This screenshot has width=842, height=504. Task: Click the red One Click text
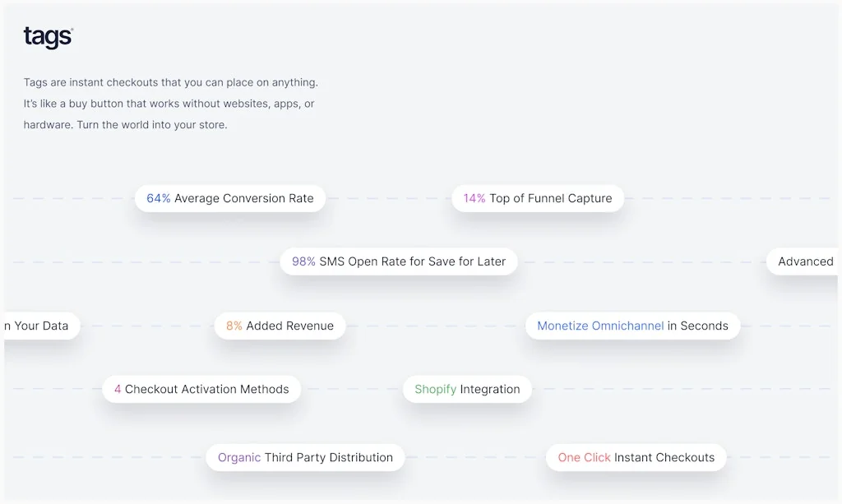coord(584,457)
